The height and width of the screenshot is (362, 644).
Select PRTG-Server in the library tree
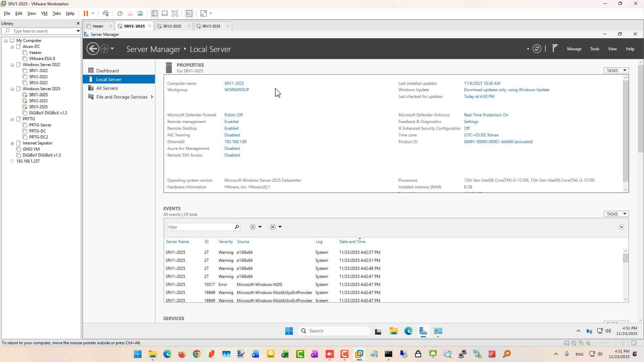(x=40, y=125)
